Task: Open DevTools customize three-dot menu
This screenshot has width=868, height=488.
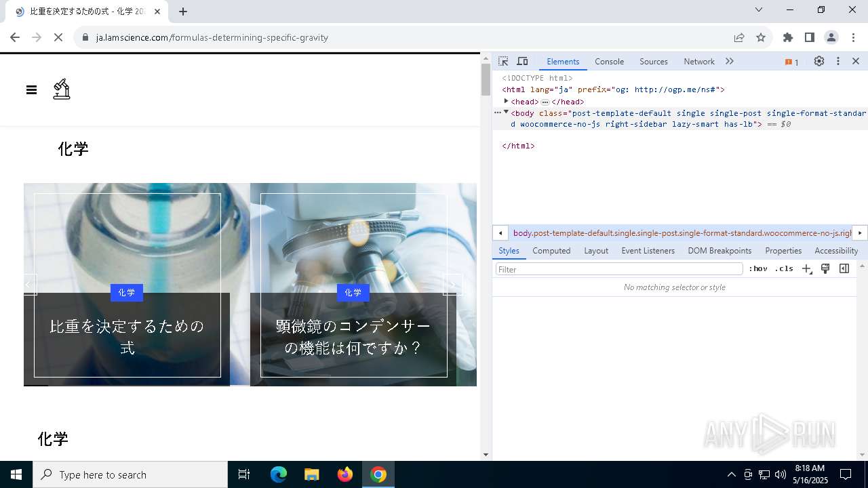Action: click(838, 61)
